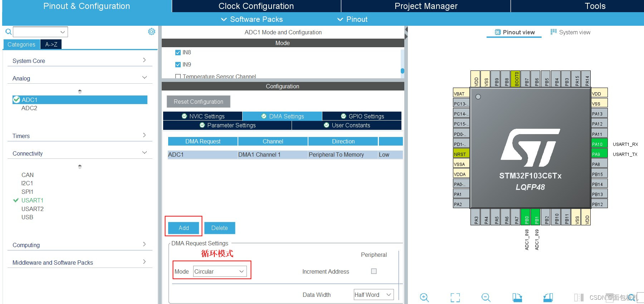Click the Mode list scrollbar thumb
Viewport: 644px width, 304px height.
tap(402, 71)
